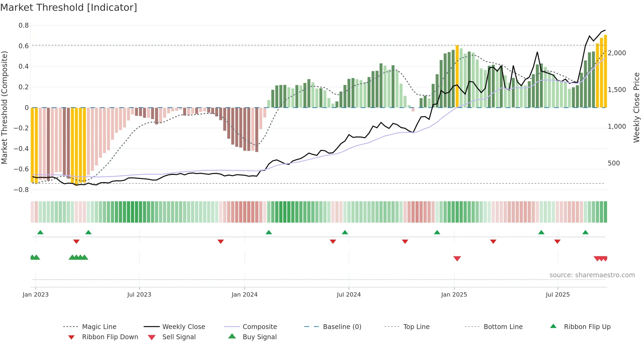Screen dimensions: 644x362
Task: Hide Buy Signal series via legend
Action: [x=252, y=337]
